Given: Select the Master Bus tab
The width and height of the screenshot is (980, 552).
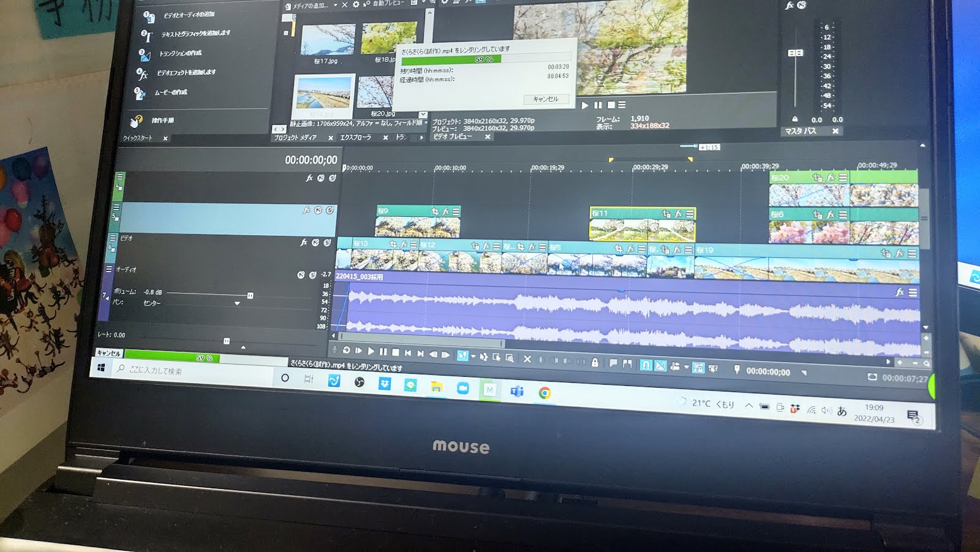Looking at the screenshot, I should point(801,131).
